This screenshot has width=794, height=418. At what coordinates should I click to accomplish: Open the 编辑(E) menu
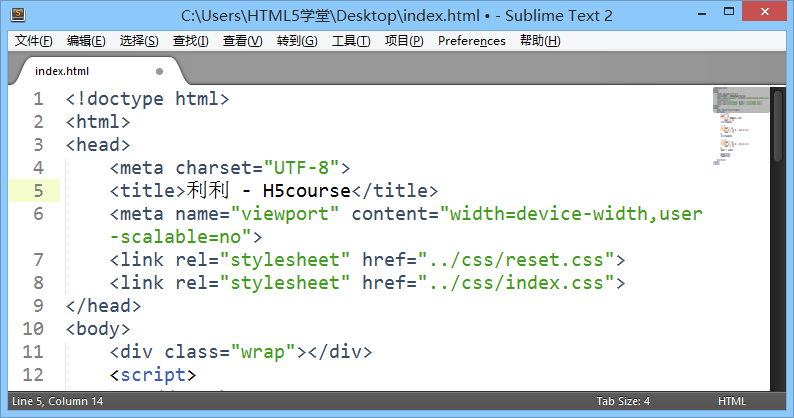86,41
